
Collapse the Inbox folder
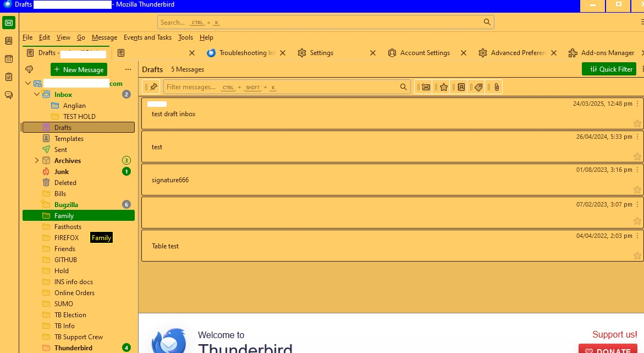pos(37,94)
